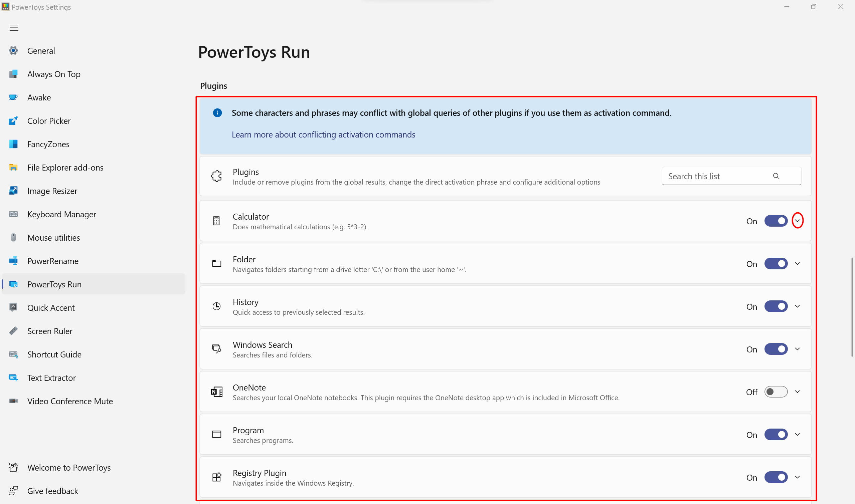Switch to the General settings page
The height and width of the screenshot is (504, 855).
tap(41, 50)
